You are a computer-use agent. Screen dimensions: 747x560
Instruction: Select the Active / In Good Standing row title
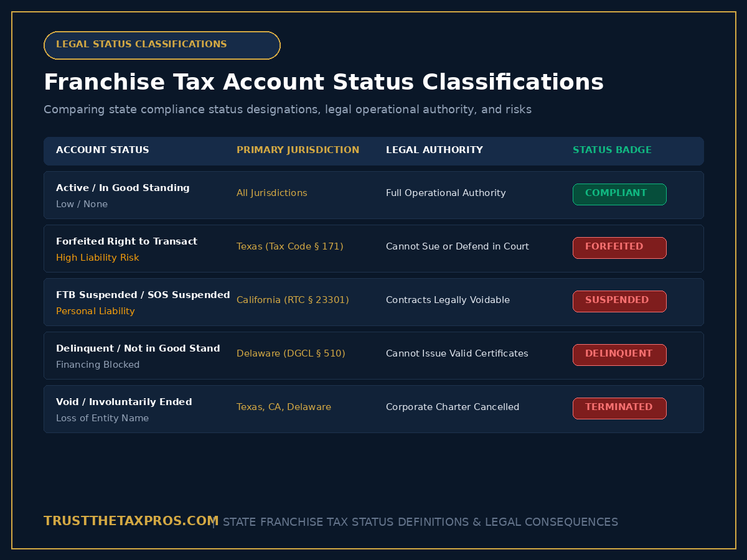123,188
